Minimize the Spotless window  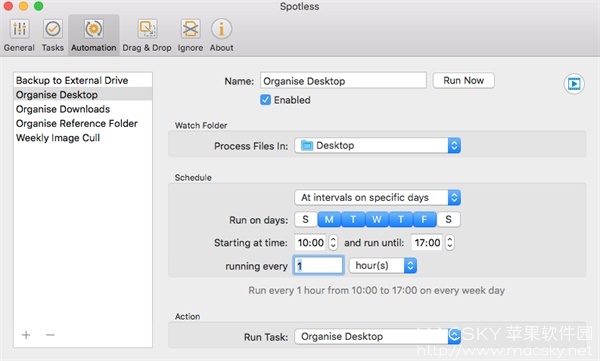[23, 6]
